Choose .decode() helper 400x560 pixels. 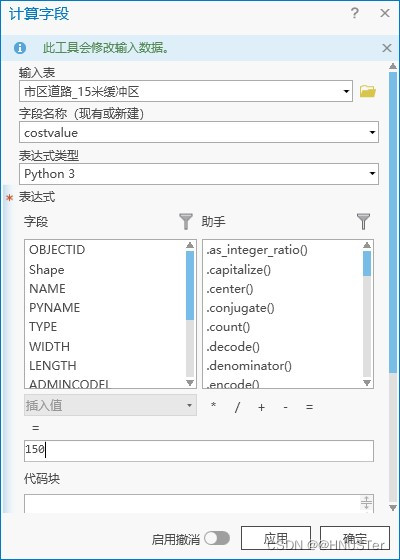(233, 346)
